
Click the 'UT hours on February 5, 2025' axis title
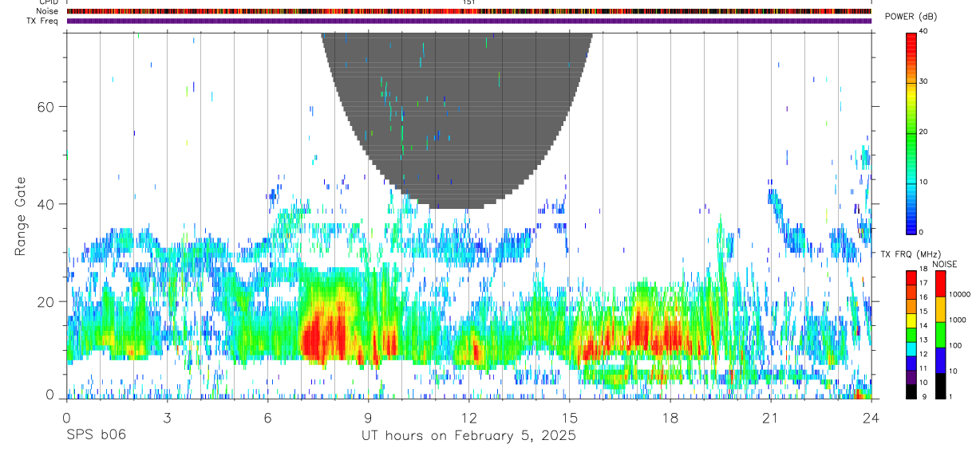point(469,436)
